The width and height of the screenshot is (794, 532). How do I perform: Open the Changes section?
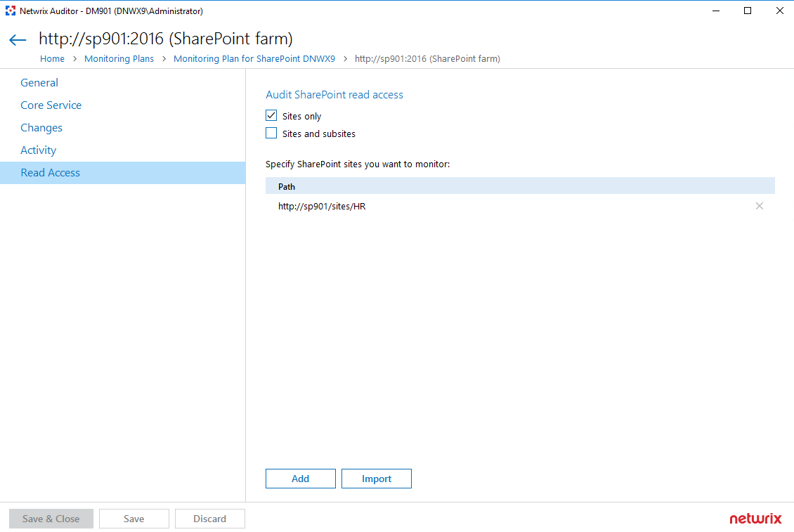[x=41, y=128]
